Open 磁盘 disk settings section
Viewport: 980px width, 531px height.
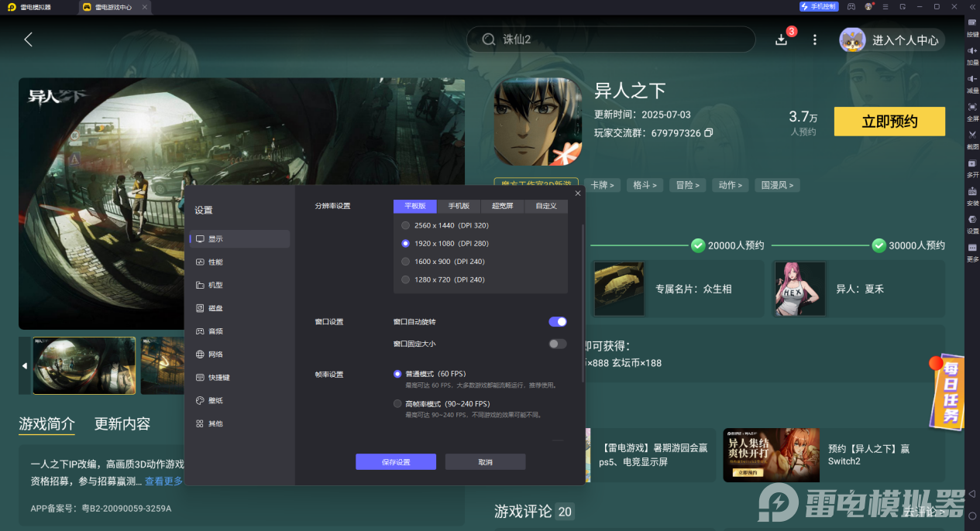click(x=239, y=308)
